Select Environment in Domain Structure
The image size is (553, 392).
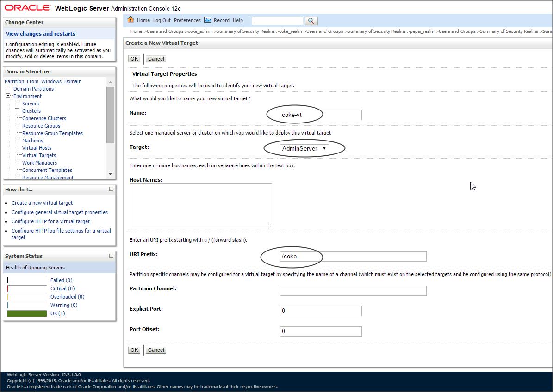[x=27, y=96]
